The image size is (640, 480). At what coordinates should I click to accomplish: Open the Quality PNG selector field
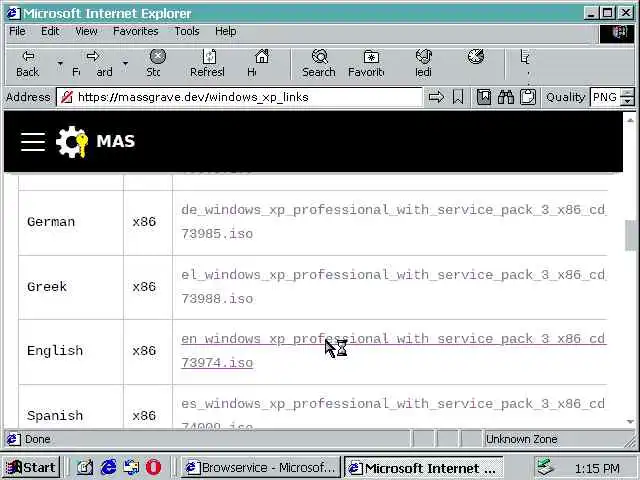pos(605,97)
